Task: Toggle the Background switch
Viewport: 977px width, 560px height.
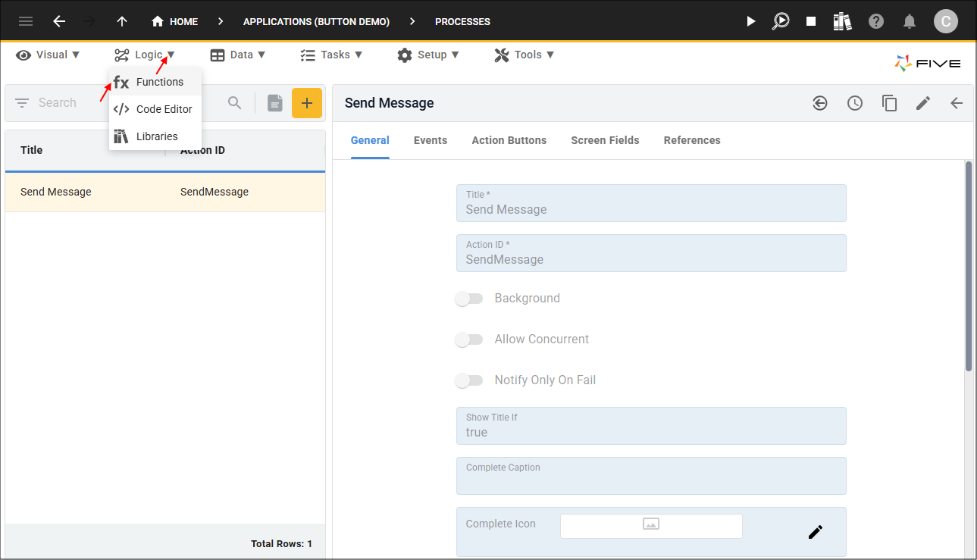Action: pos(468,299)
